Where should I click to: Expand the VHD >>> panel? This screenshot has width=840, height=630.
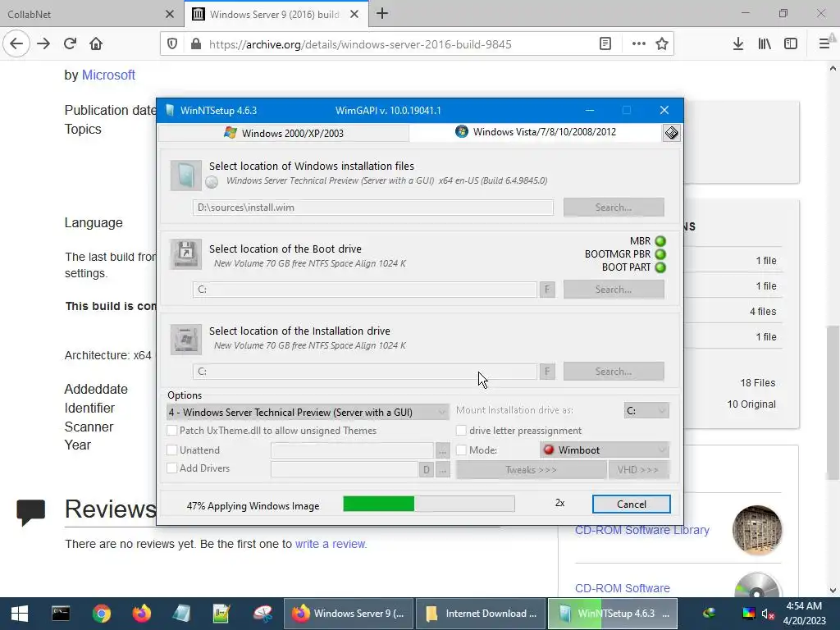pos(638,470)
